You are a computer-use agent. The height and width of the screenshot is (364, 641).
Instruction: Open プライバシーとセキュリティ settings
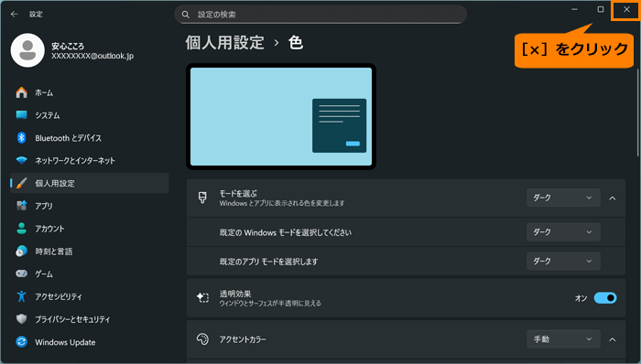tap(90, 319)
